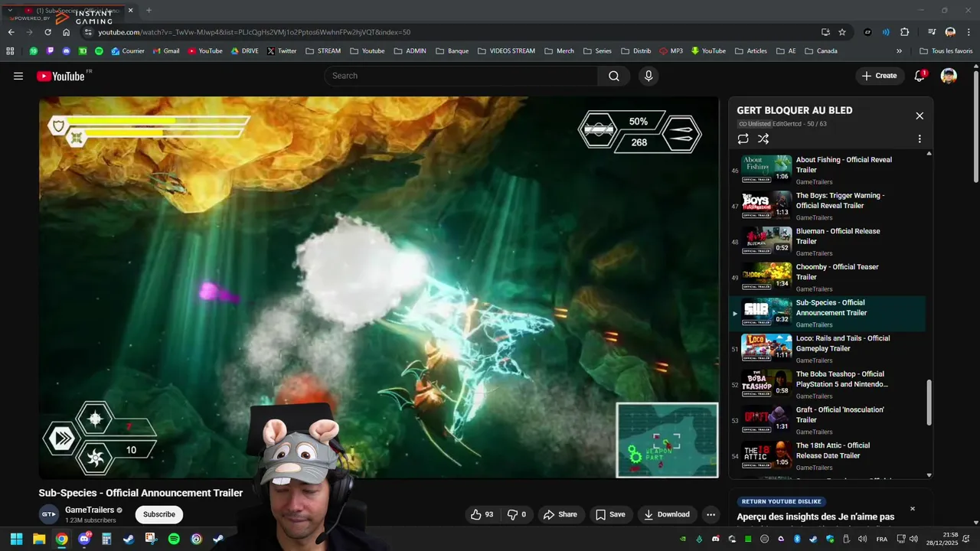This screenshot has width=980, height=551.
Task: Expand the Series bookmarks folder
Action: (x=597, y=51)
